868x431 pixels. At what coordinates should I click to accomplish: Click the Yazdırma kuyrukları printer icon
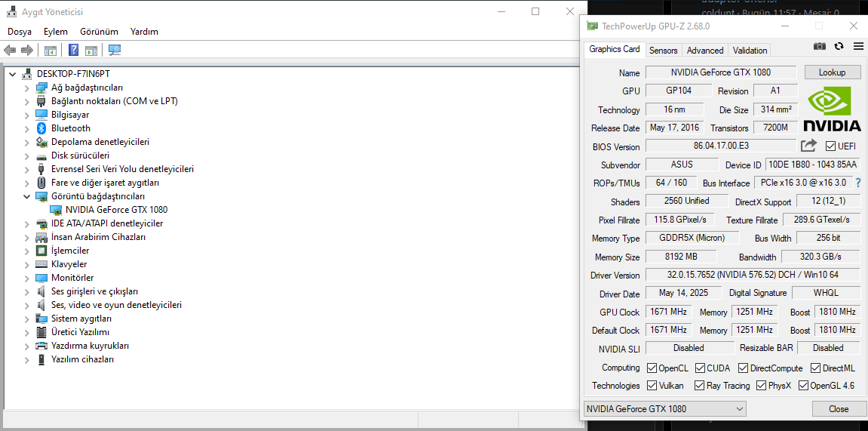click(x=41, y=346)
